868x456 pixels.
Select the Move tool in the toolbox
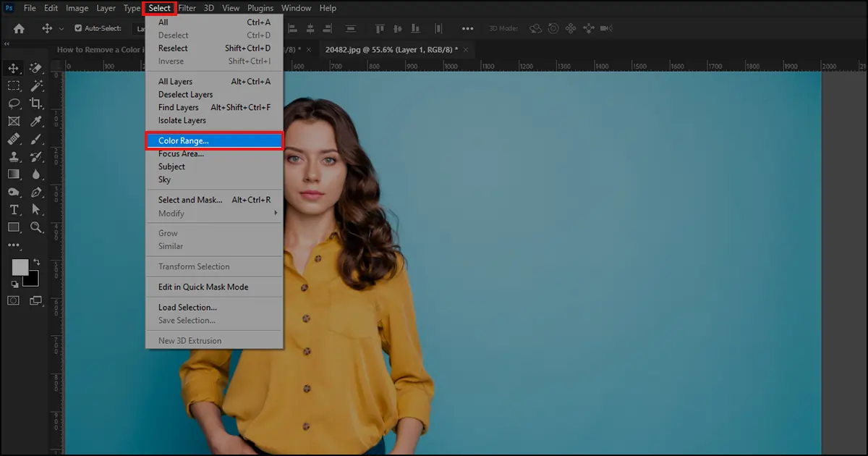13,68
